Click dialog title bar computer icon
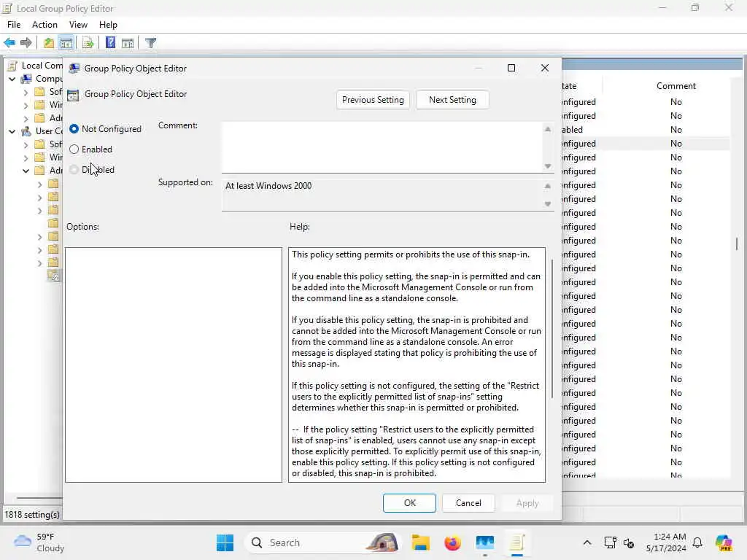Viewport: 747px width, 560px height. click(74, 69)
